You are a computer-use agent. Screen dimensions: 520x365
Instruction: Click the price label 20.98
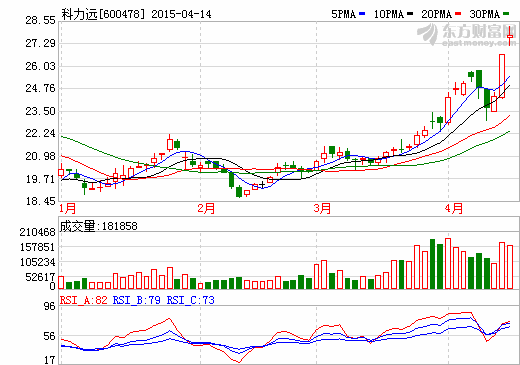[x=40, y=156]
